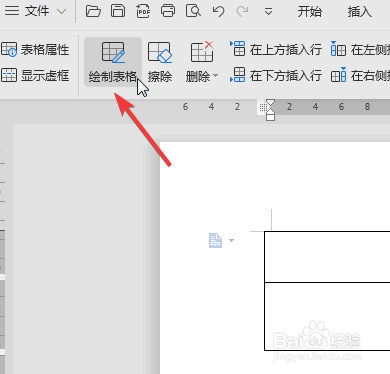Click the open folder icon
The width and height of the screenshot is (390, 374).
coord(93,11)
